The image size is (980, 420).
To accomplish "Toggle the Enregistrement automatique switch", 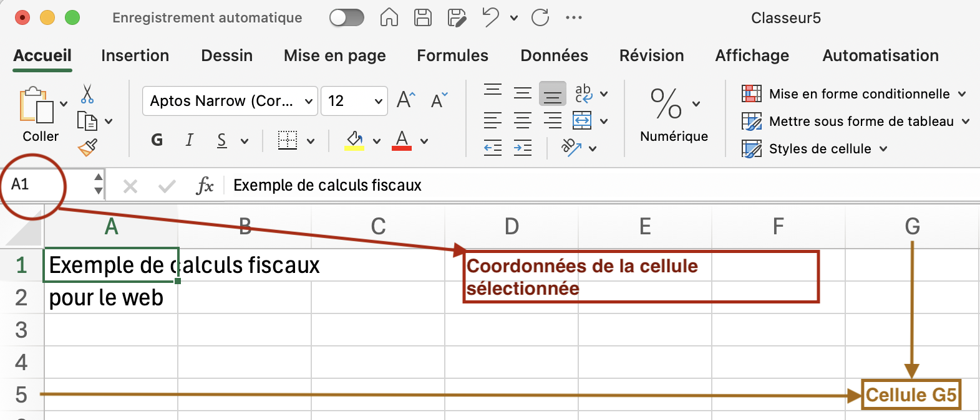I will point(347,17).
